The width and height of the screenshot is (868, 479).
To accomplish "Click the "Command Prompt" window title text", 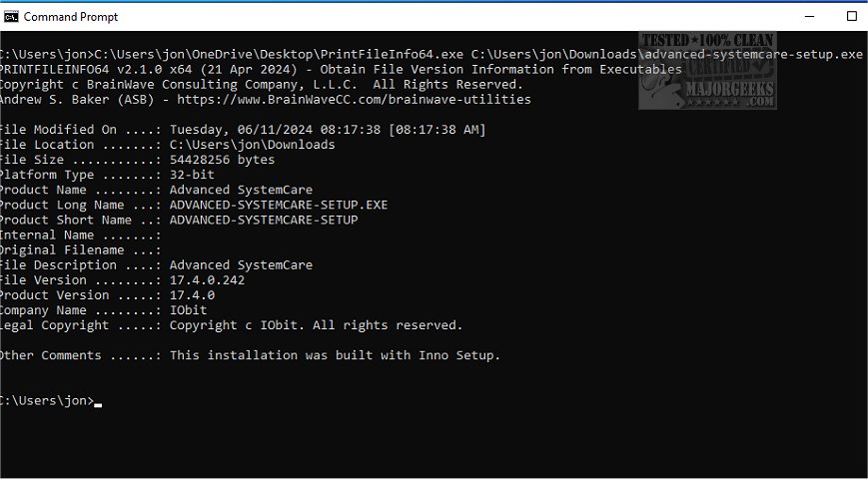I will tap(70, 16).
